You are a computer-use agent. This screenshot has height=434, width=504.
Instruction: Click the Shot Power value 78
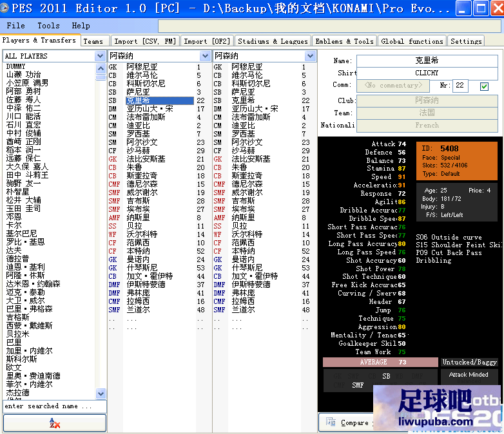(402, 269)
